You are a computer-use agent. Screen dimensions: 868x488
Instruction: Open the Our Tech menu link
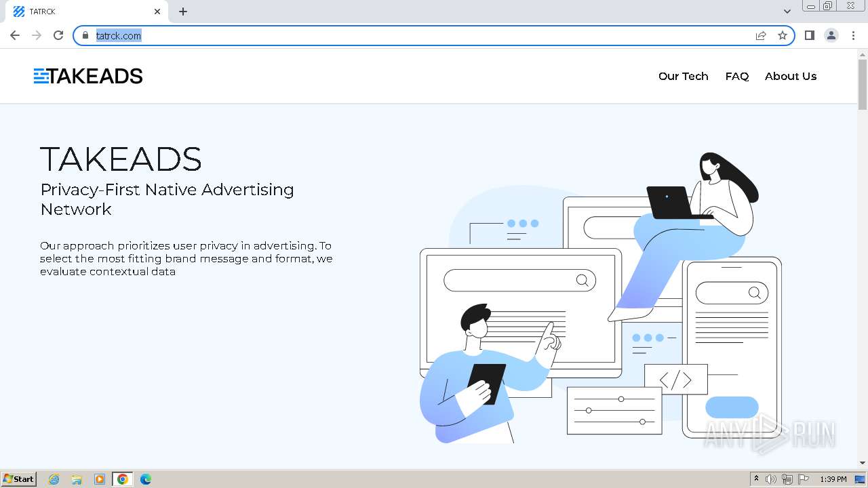683,76
